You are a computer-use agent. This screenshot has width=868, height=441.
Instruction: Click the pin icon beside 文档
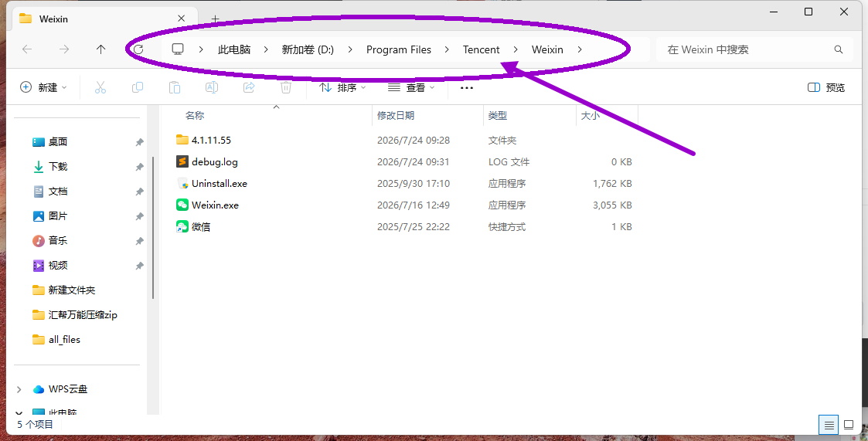[x=139, y=192]
